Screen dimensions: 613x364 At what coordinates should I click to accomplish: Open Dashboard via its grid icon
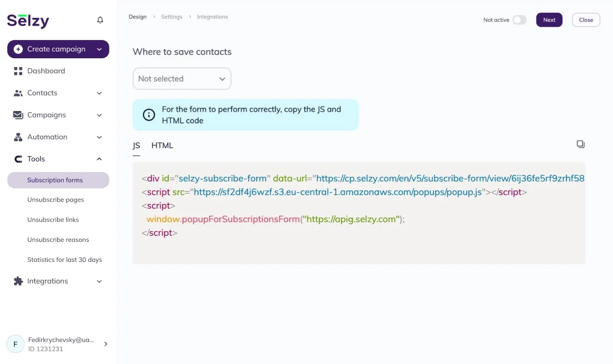tap(18, 71)
